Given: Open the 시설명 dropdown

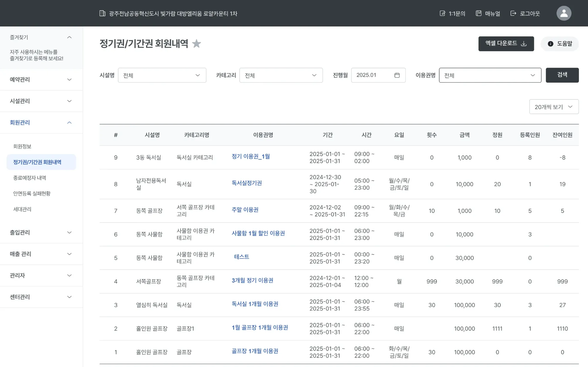Looking at the screenshot, I should point(162,75).
